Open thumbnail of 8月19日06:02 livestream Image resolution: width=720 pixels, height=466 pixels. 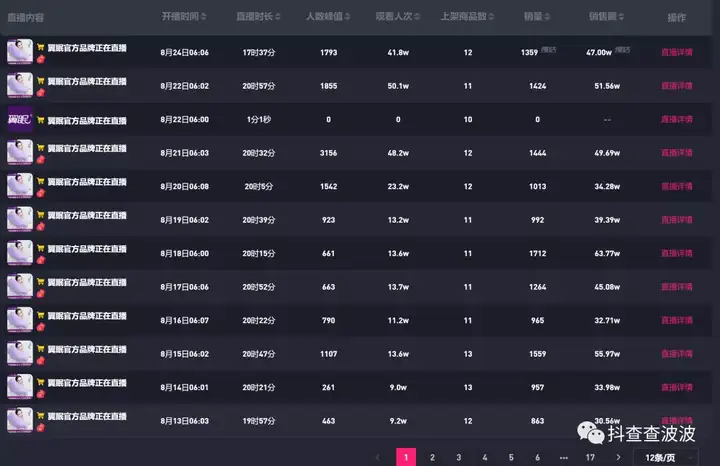click(20, 219)
